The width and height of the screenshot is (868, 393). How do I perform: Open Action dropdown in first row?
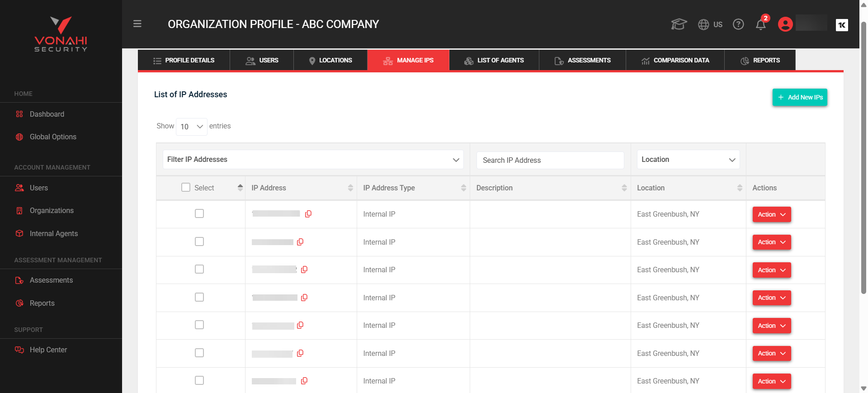(x=772, y=214)
